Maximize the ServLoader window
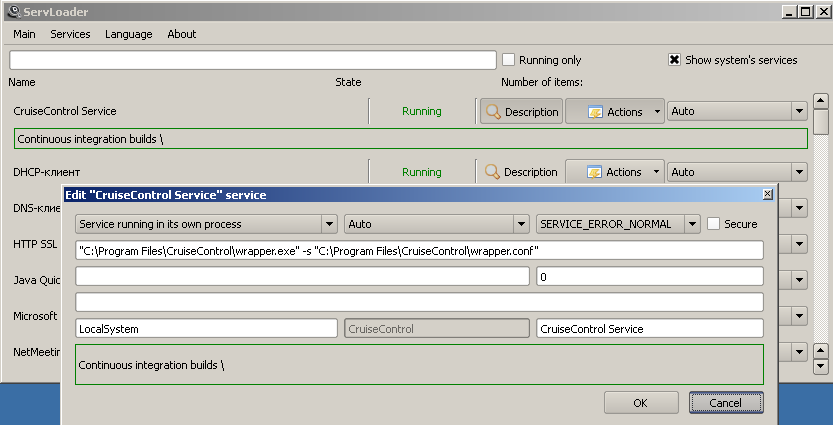833x425 pixels. pyautogui.click(x=805, y=11)
